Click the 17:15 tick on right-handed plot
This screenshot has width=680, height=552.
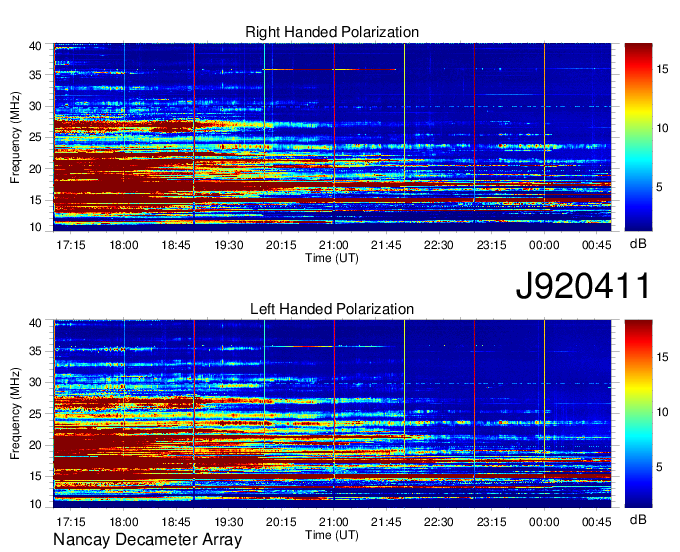(x=71, y=245)
